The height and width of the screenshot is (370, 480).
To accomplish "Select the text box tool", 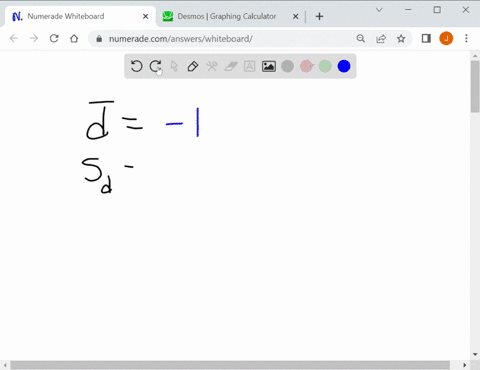I will pos(250,66).
